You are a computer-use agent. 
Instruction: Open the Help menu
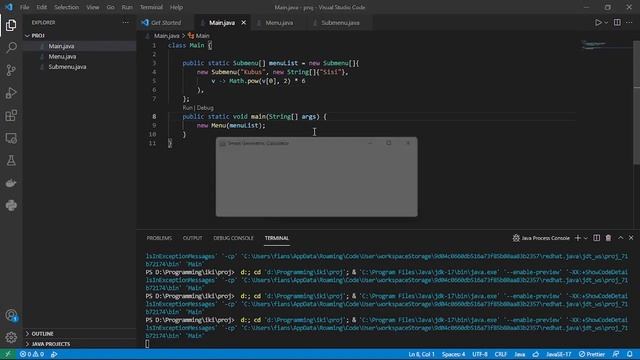pyautogui.click(x=176, y=7)
